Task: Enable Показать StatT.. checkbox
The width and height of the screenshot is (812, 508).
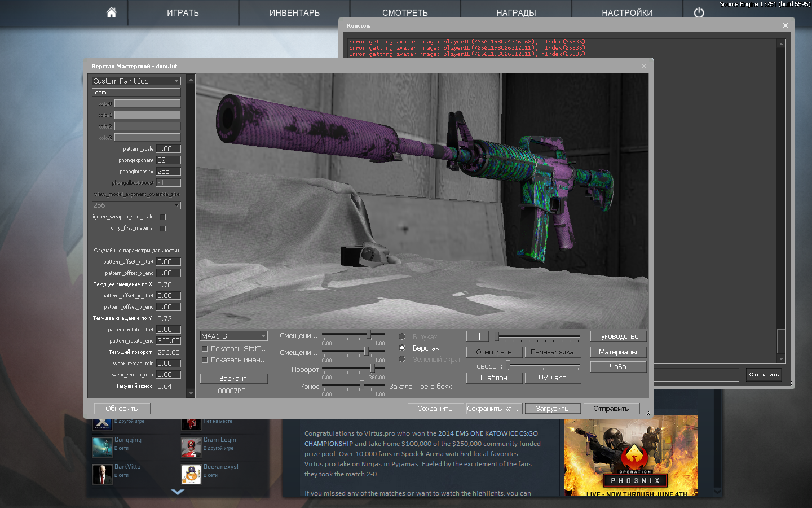Action: pos(205,349)
